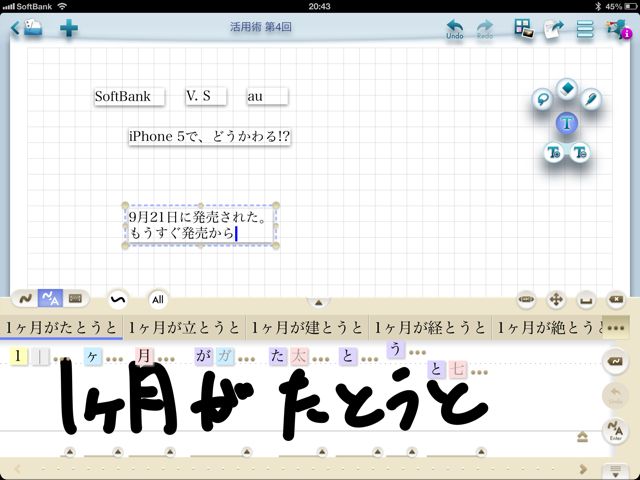Open the page thumbnails overview icon

click(x=524, y=29)
